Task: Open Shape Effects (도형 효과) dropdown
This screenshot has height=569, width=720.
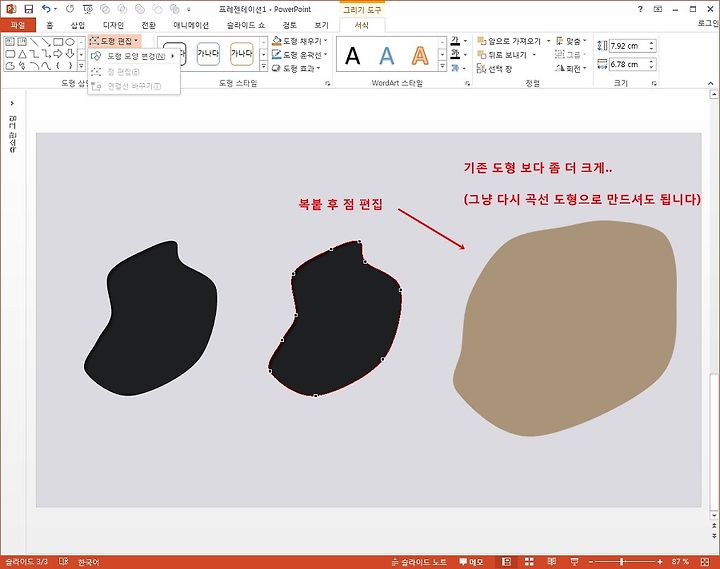Action: [x=297, y=68]
